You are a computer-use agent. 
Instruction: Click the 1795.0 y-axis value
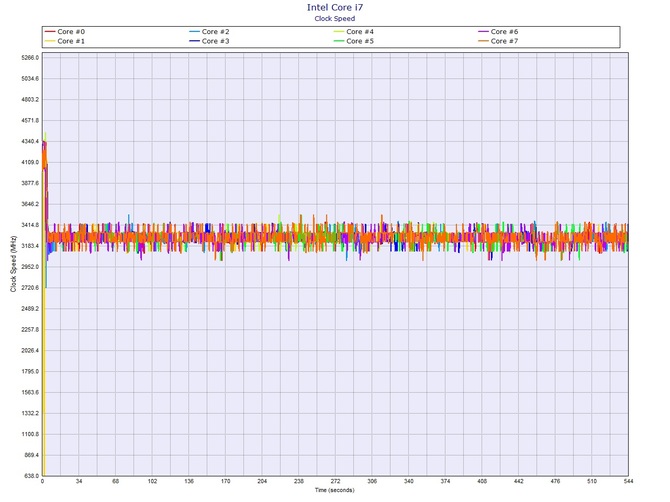(x=30, y=372)
